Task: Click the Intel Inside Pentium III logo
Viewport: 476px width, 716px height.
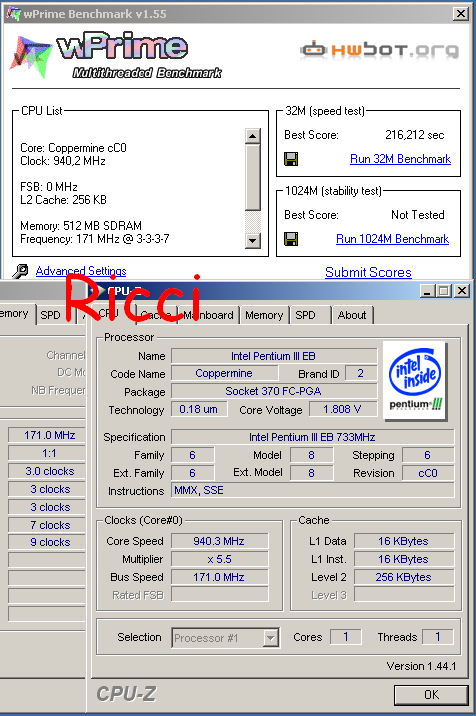Action: point(415,381)
